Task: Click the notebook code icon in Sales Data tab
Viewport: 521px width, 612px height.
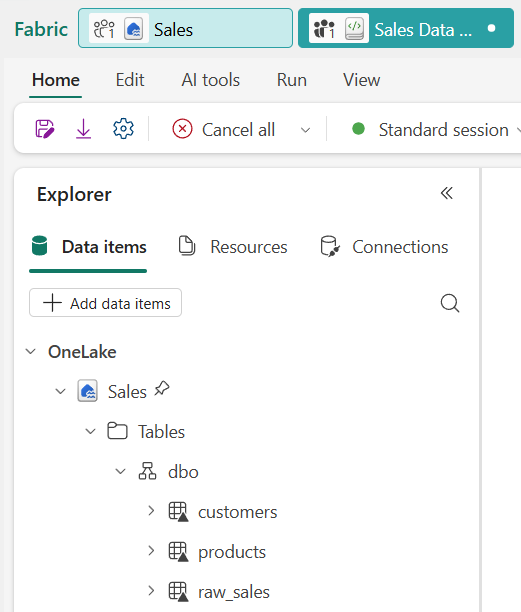Action: point(354,28)
